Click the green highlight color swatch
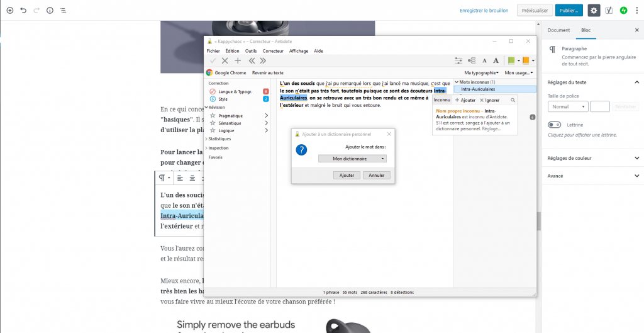This screenshot has height=333, width=644. (x=511, y=60)
